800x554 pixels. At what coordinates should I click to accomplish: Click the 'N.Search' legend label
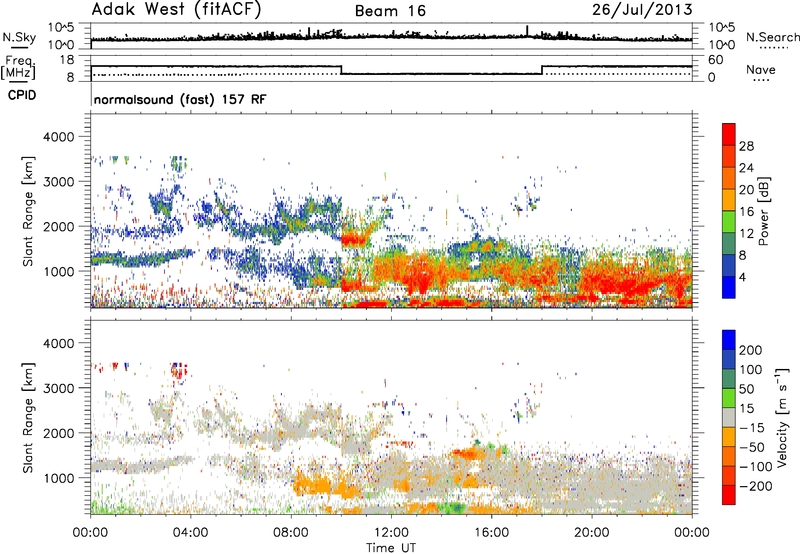[772, 37]
